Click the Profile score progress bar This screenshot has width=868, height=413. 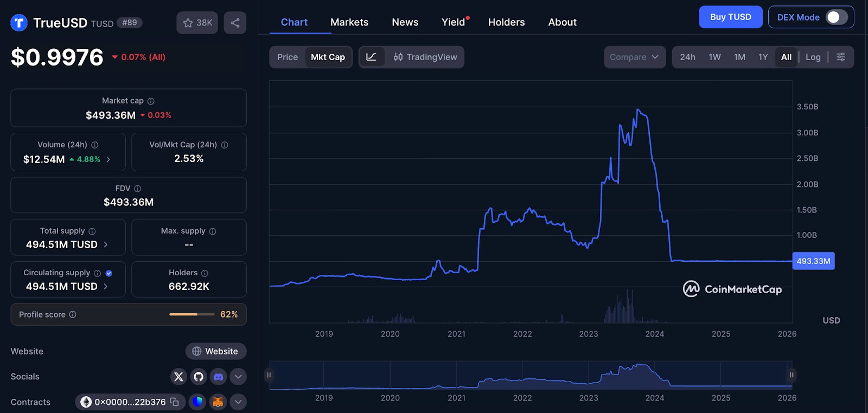(x=192, y=314)
